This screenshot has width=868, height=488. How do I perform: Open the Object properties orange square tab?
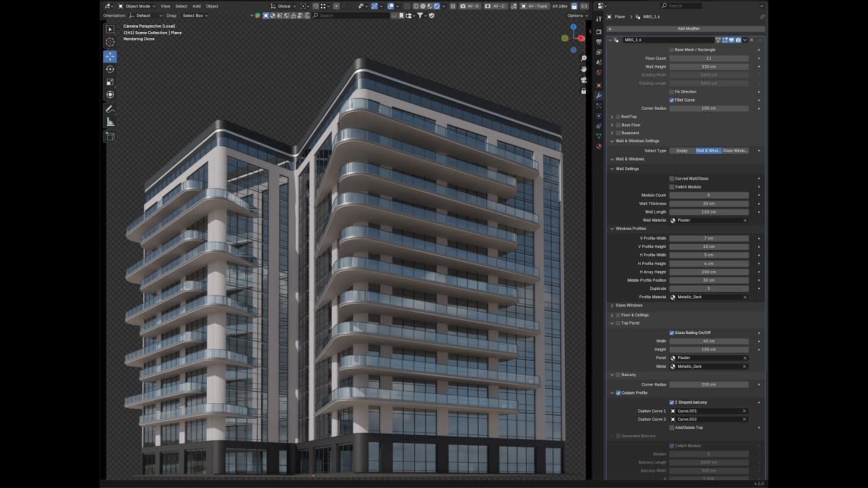(x=599, y=85)
